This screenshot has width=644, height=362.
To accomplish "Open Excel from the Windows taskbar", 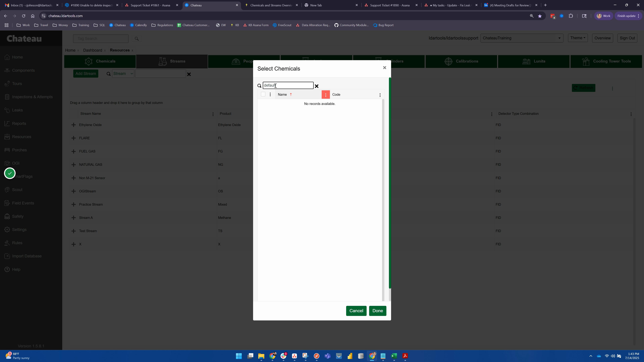I will [394, 356].
